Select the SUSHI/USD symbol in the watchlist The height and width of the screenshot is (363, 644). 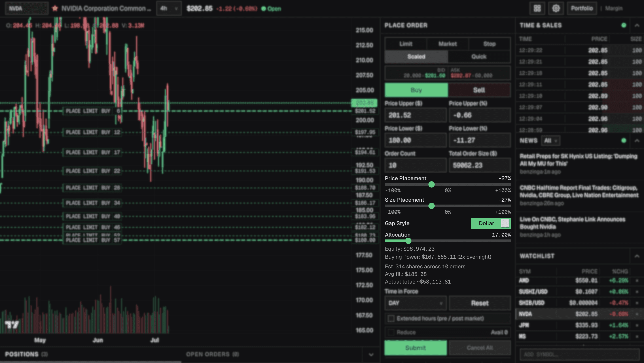click(533, 292)
